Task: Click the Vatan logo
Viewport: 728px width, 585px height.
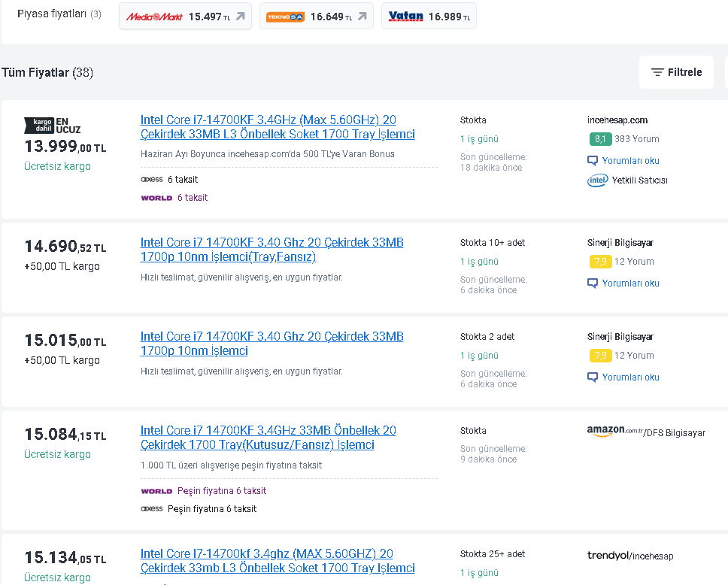Action: [x=406, y=17]
